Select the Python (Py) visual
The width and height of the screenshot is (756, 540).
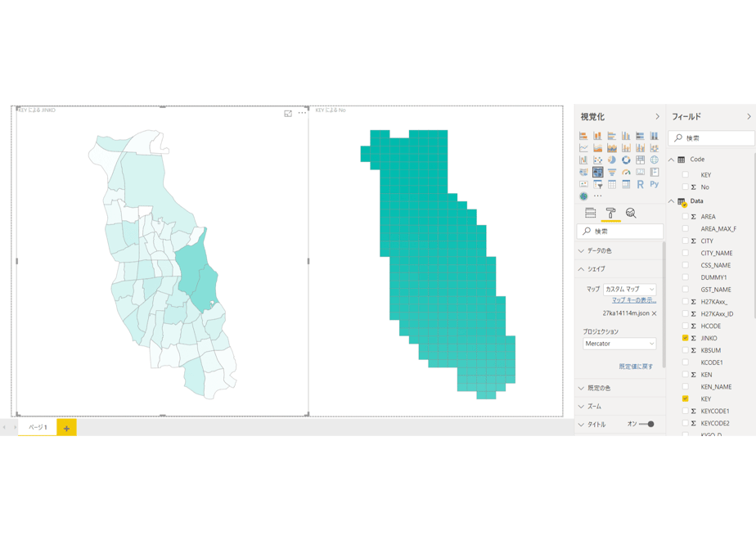[655, 184]
